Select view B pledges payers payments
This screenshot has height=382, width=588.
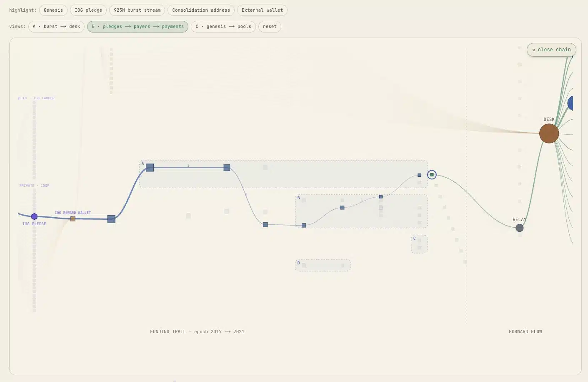point(138,26)
